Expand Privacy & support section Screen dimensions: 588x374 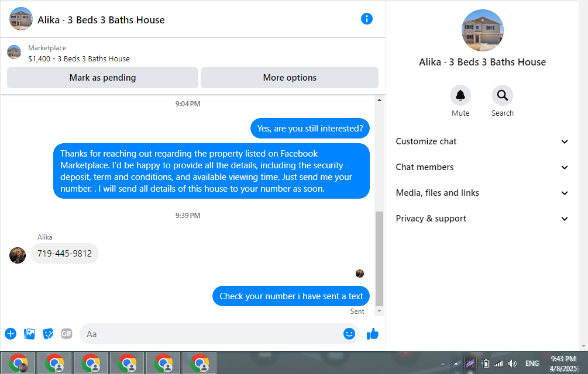point(482,219)
